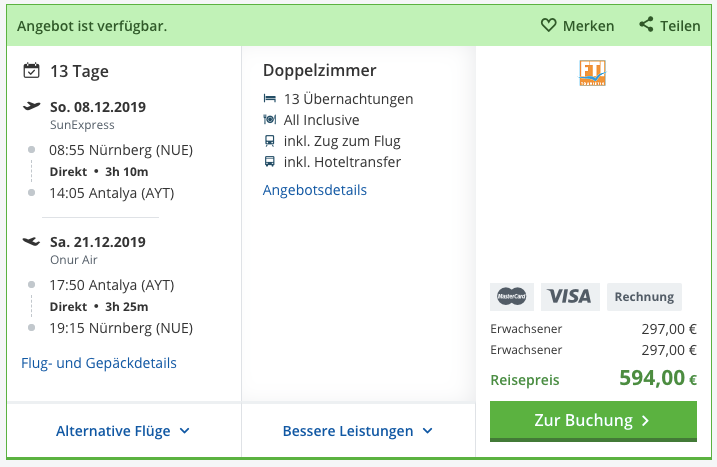Expand the Alternative Flüge section

(123, 431)
